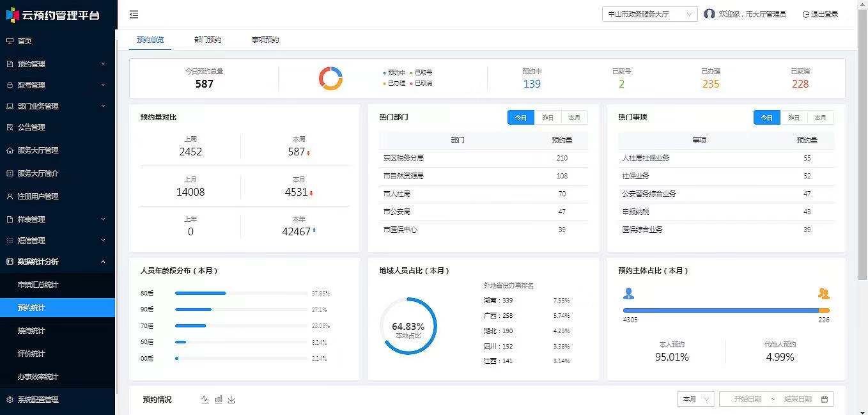Screen dimensions: 868x415
Task: Click the 开始日期 start date field
Action: [747, 399]
